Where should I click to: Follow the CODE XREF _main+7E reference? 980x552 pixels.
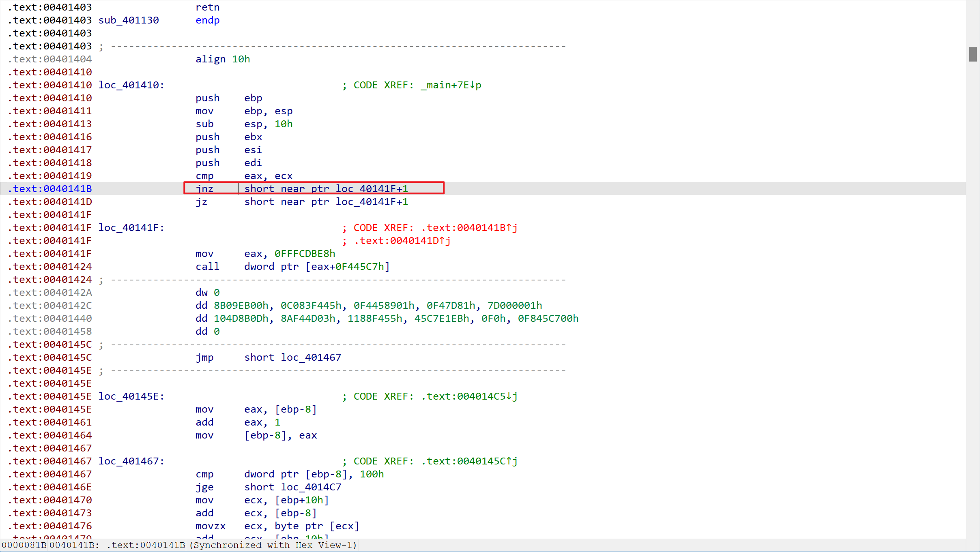pyautogui.click(x=451, y=85)
